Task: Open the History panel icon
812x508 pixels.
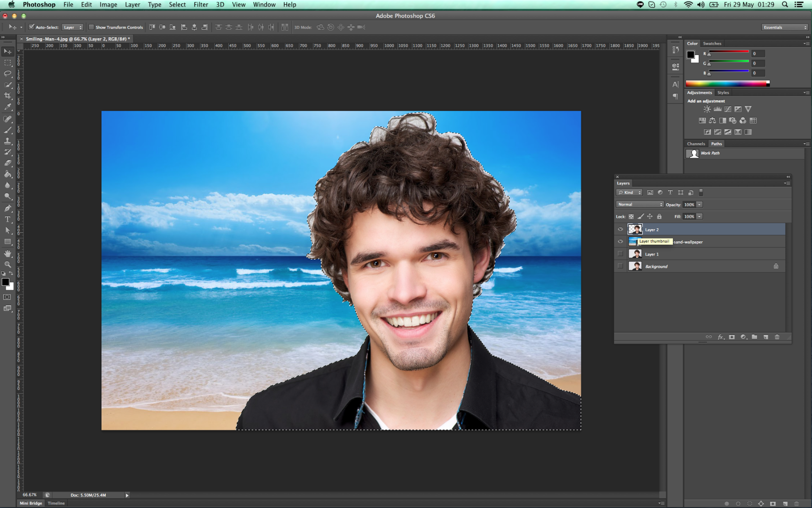Action: click(x=675, y=49)
